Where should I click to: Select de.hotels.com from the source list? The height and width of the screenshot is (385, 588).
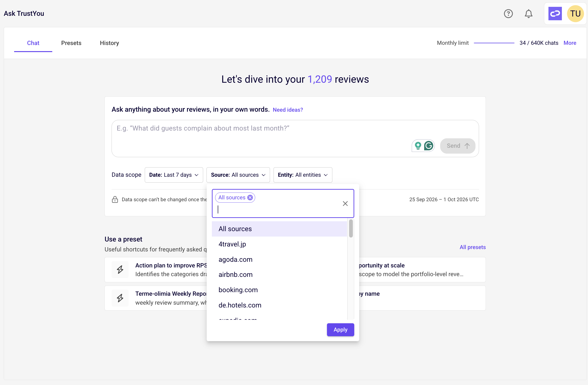[279, 305]
